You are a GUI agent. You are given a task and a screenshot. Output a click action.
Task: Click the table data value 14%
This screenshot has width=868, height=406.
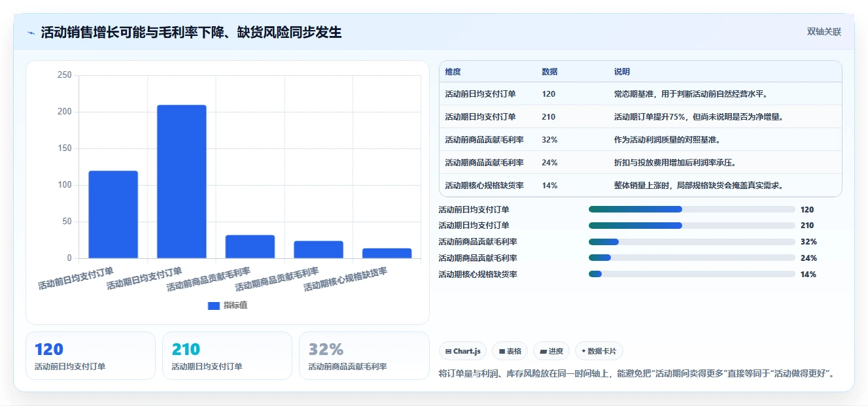[x=549, y=186]
